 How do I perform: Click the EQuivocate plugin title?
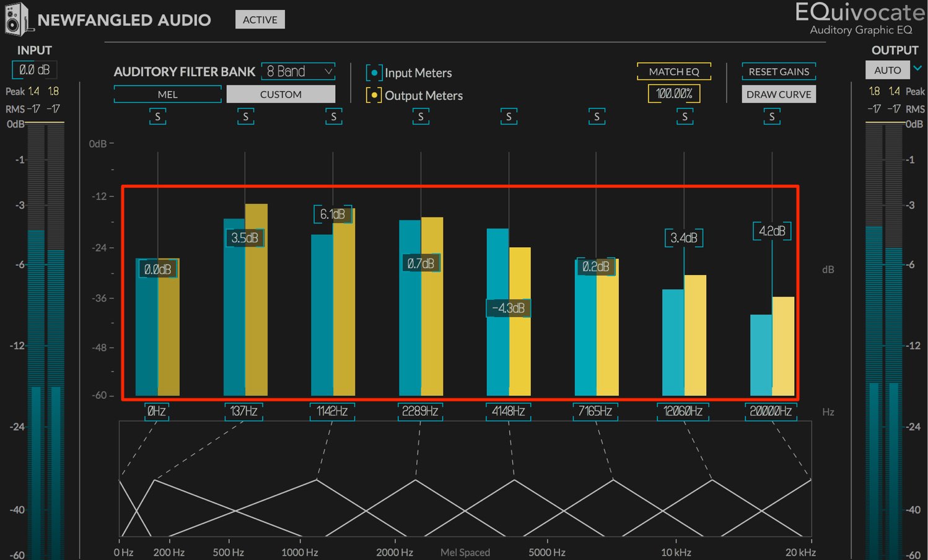(x=860, y=12)
